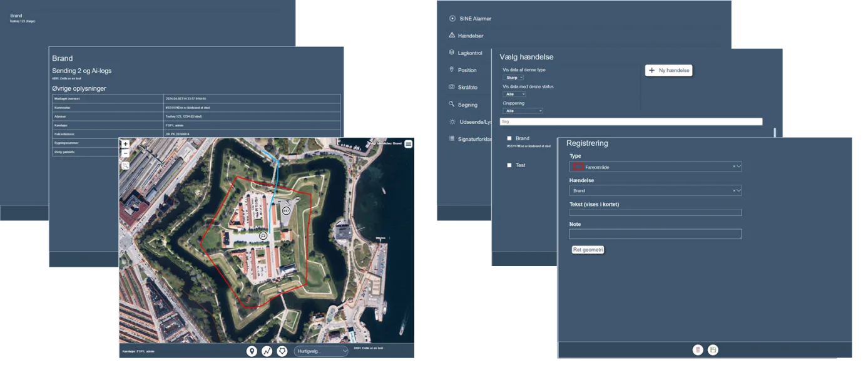Delete the registration with the trash icon
Viewport: 868px width, 375px height.
(x=698, y=350)
